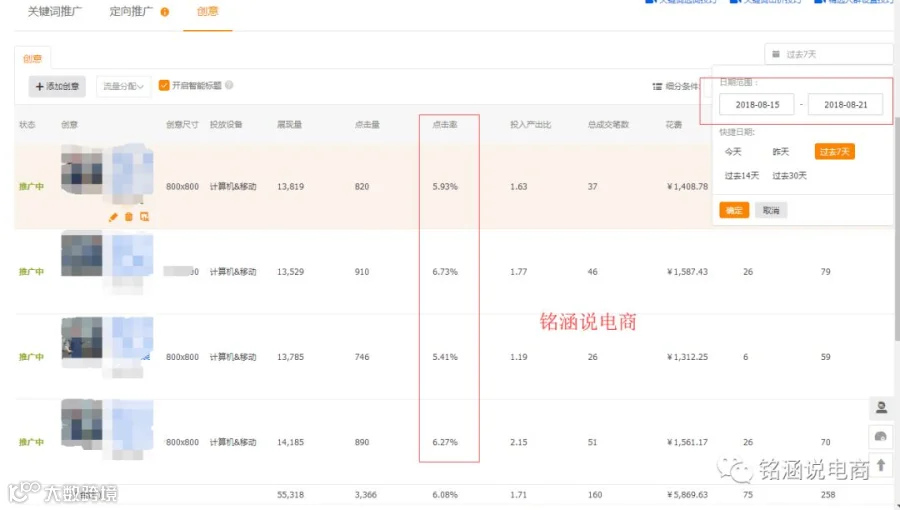Open the 过去7天 date range selector
This screenshot has height=510, width=900.
pyautogui.click(x=828, y=54)
